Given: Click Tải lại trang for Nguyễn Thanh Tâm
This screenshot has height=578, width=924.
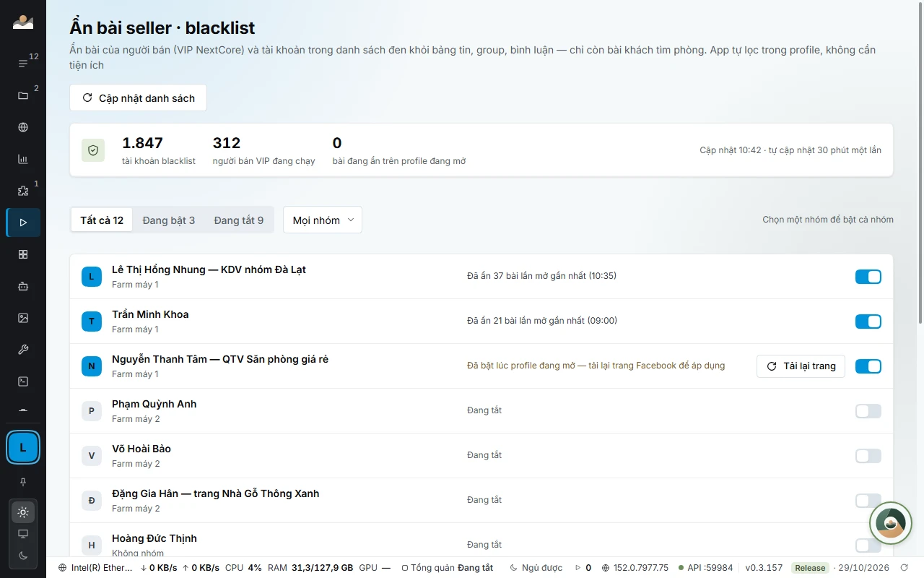Looking at the screenshot, I should [801, 366].
